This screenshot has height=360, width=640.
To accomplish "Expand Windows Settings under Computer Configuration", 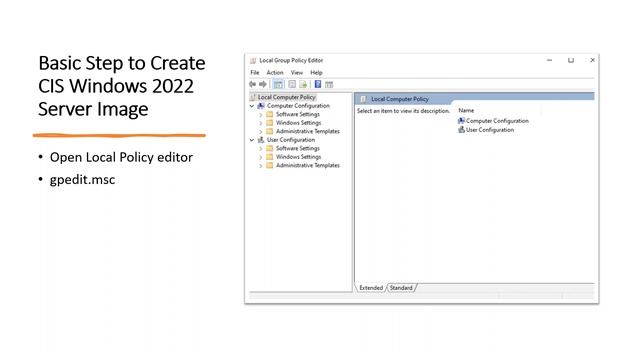I will tap(260, 123).
